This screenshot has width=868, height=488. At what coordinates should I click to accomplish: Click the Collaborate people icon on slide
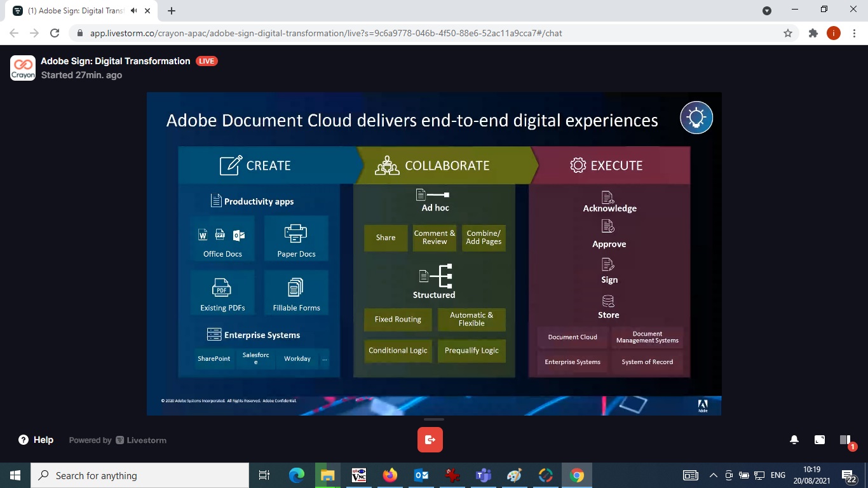(x=387, y=165)
